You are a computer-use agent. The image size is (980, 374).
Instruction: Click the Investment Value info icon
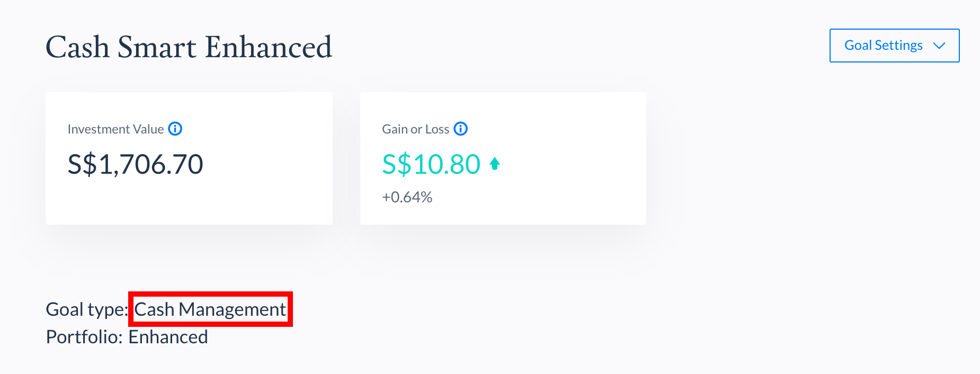(175, 129)
